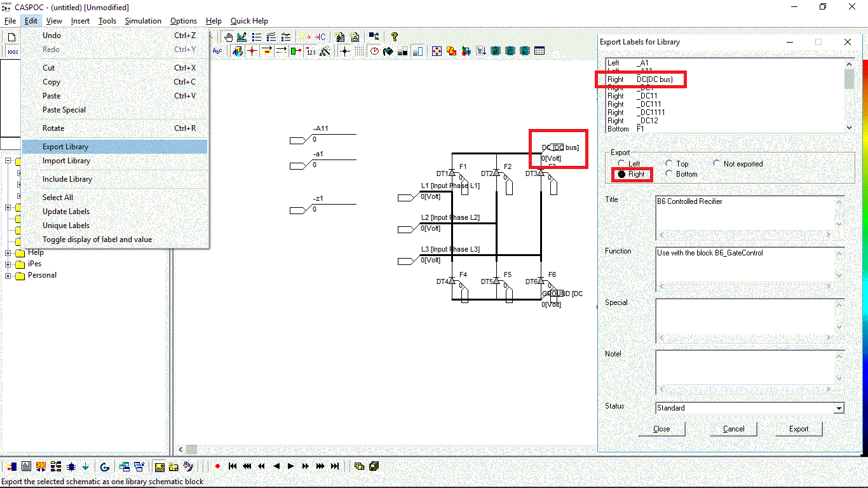Click the skip to start playback button
This screenshot has width=868, height=488.
pos(233,466)
